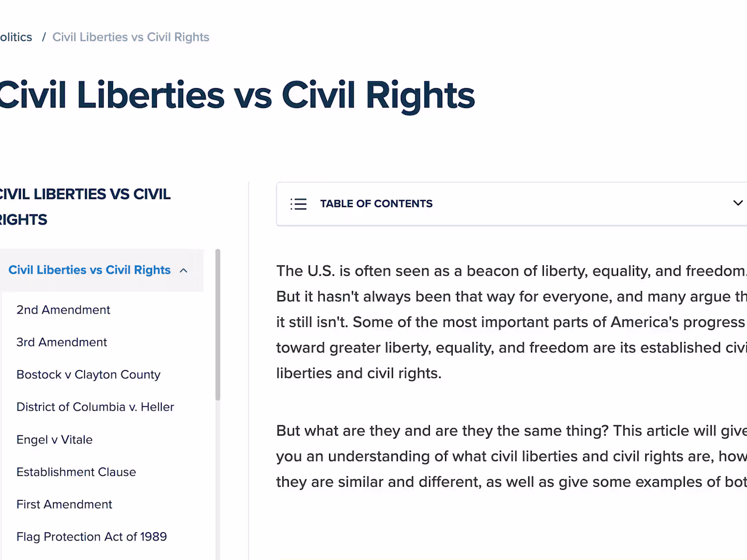
Task: Click the Civil Liberties vs Civil Rights breadcrumb
Action: [130, 37]
